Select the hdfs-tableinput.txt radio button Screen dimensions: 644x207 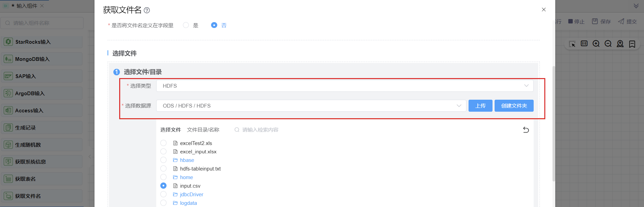tap(163, 169)
